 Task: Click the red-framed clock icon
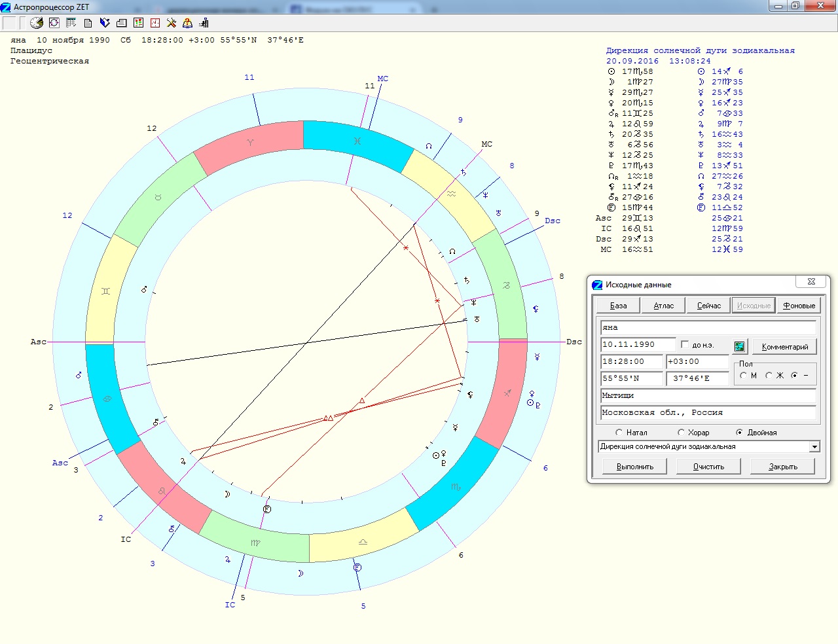(155, 23)
